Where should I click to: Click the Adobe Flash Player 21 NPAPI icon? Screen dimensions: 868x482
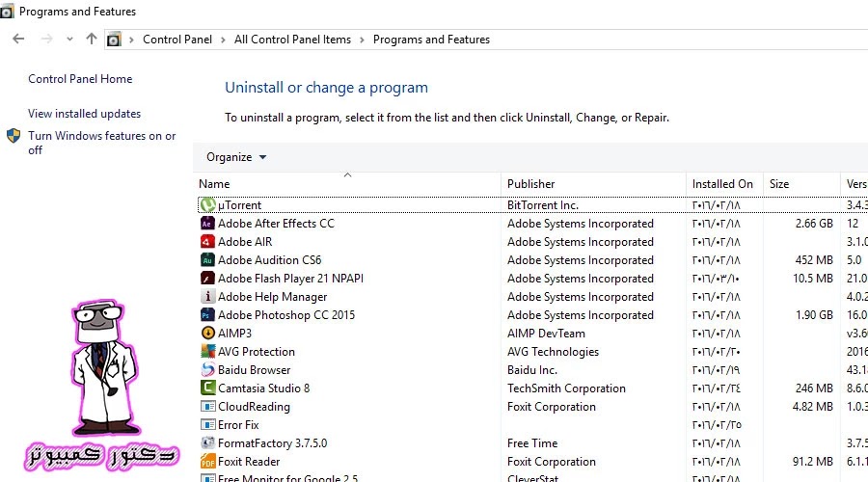(x=207, y=278)
